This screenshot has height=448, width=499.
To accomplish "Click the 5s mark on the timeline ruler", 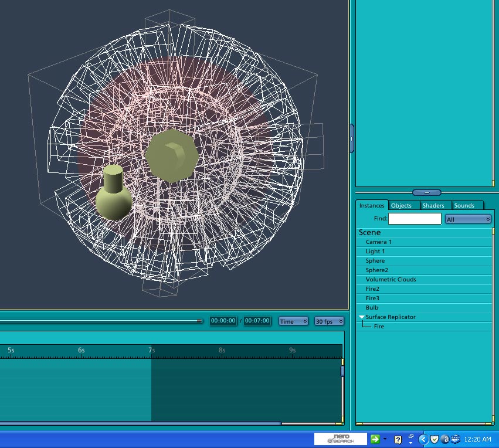I will click(11, 350).
